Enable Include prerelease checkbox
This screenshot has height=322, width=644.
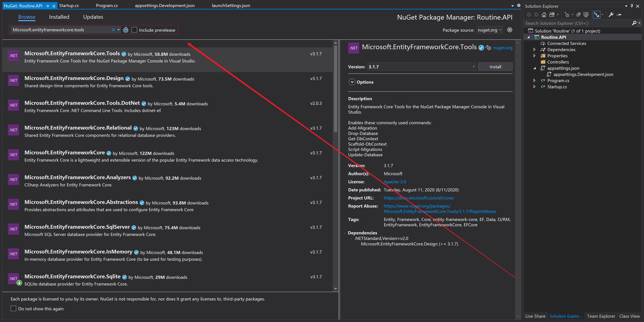[x=134, y=30]
